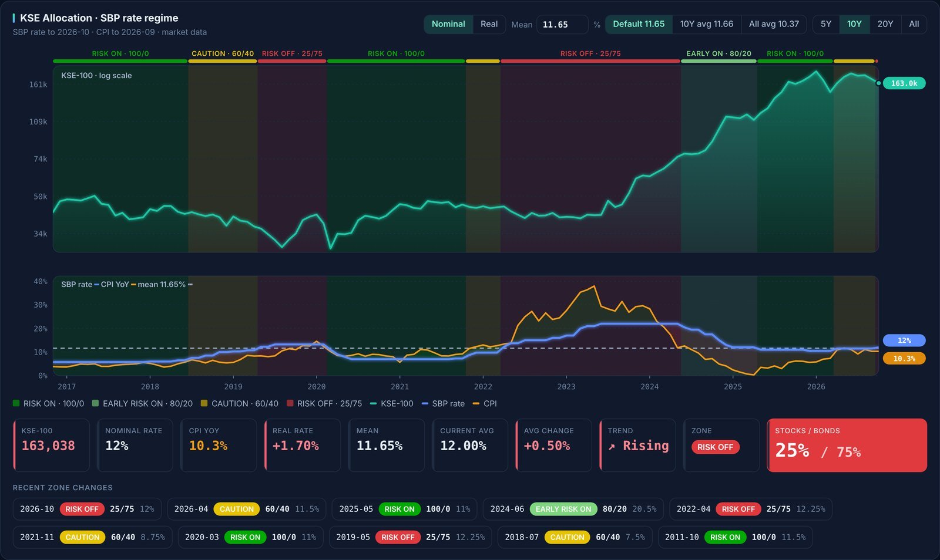Image resolution: width=940 pixels, height=560 pixels.
Task: Open the 2022-04 RISK OFF zone change
Action: (x=751, y=509)
